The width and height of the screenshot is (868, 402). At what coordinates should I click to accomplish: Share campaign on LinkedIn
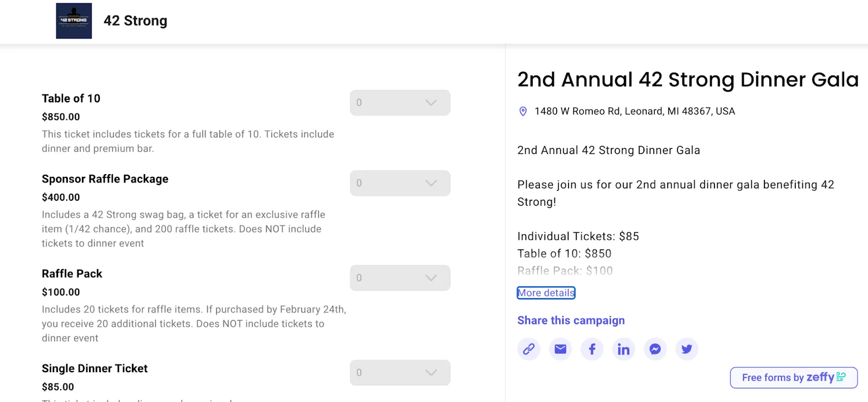click(623, 349)
